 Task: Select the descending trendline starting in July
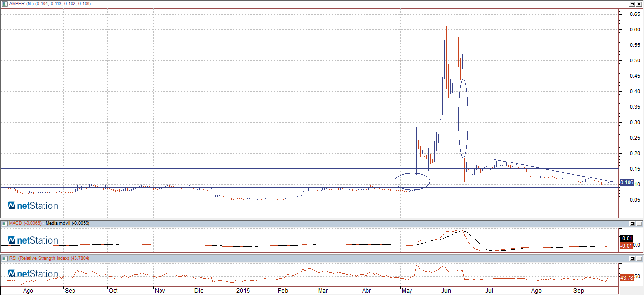(x=554, y=171)
